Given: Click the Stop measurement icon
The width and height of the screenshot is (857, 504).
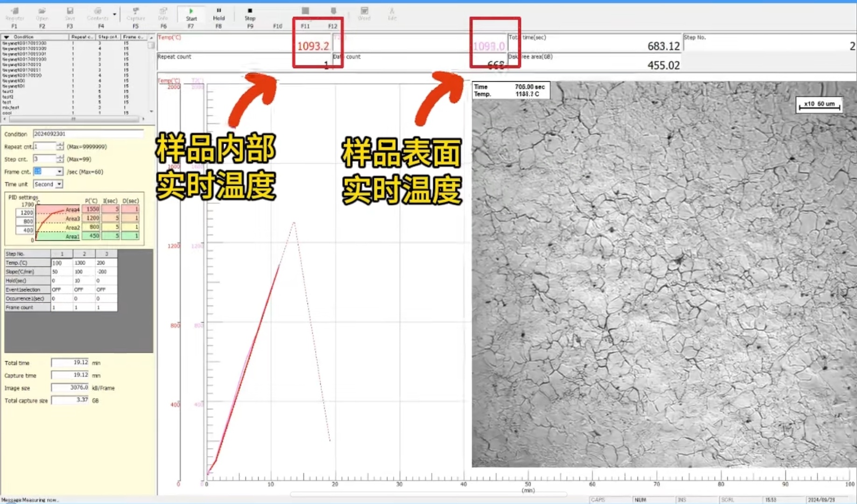Looking at the screenshot, I should pos(250,14).
